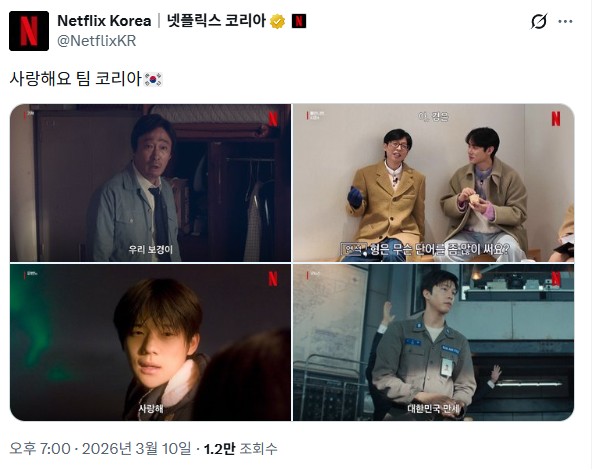The image size is (596, 470).
Task: Click the small Netflix affiliate badge
Action: 299,21
